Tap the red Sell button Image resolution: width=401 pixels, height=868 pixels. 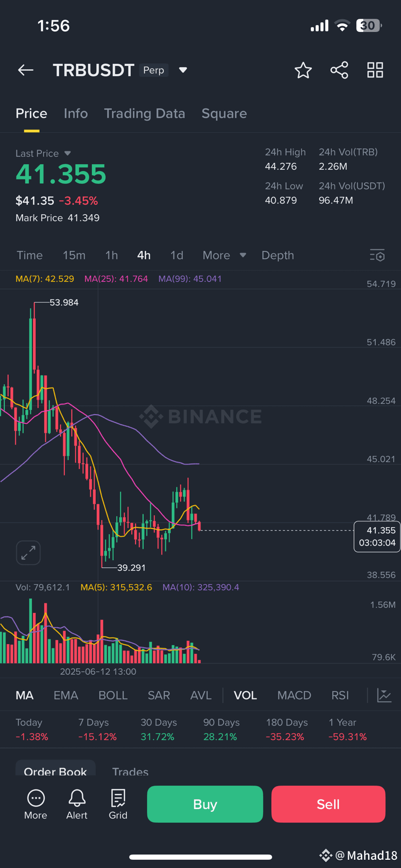pos(328,804)
